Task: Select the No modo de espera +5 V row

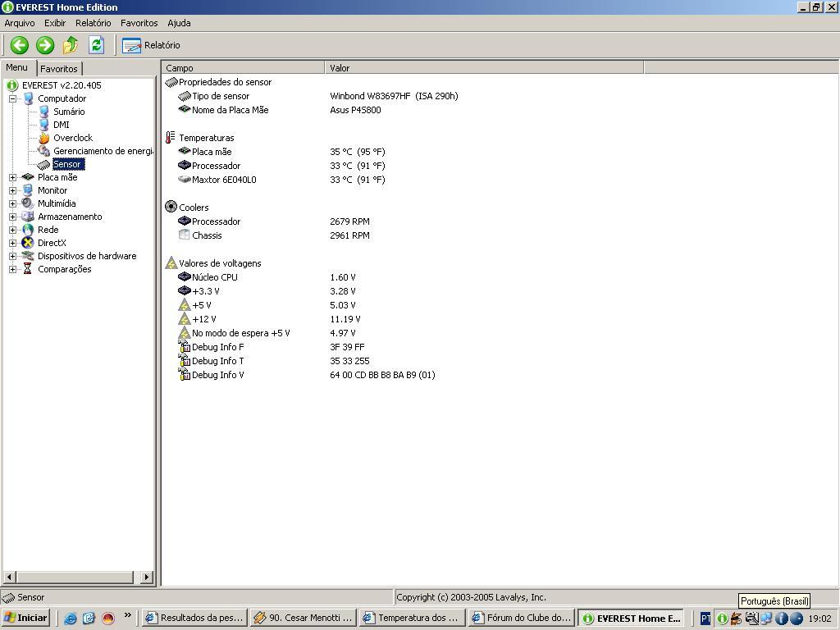Action: (267, 333)
